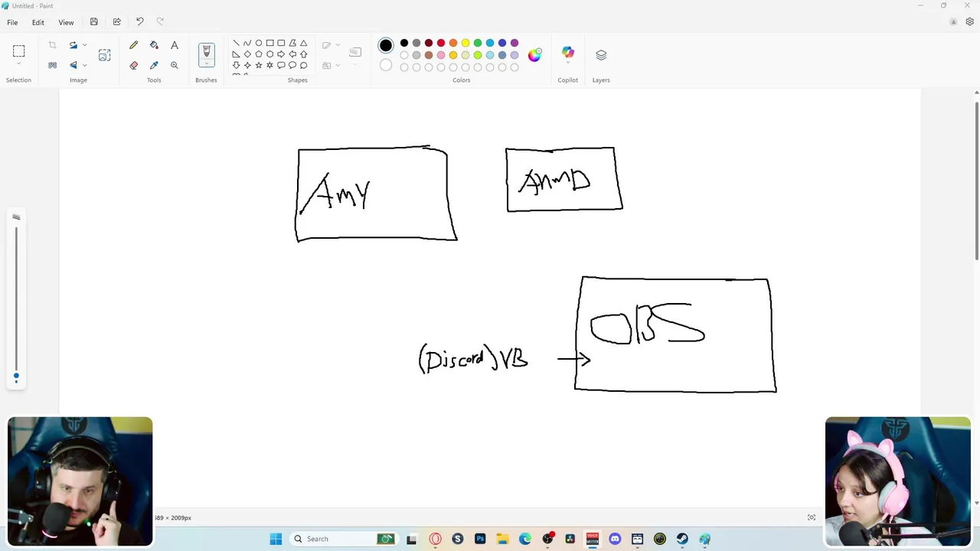
Task: Open Steam from the taskbar
Action: click(x=682, y=539)
